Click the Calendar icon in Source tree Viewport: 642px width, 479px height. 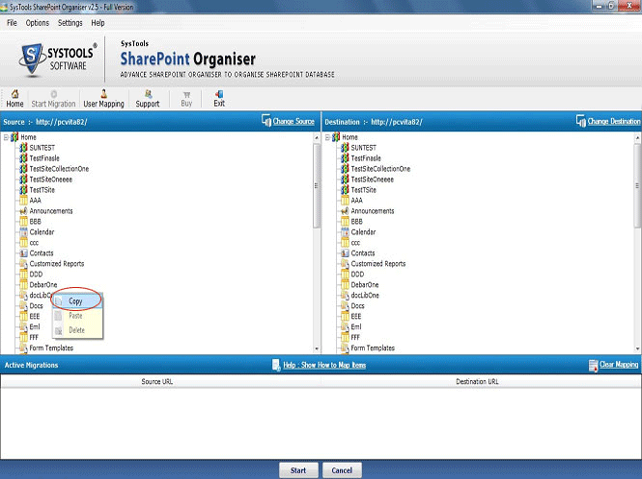click(24, 232)
